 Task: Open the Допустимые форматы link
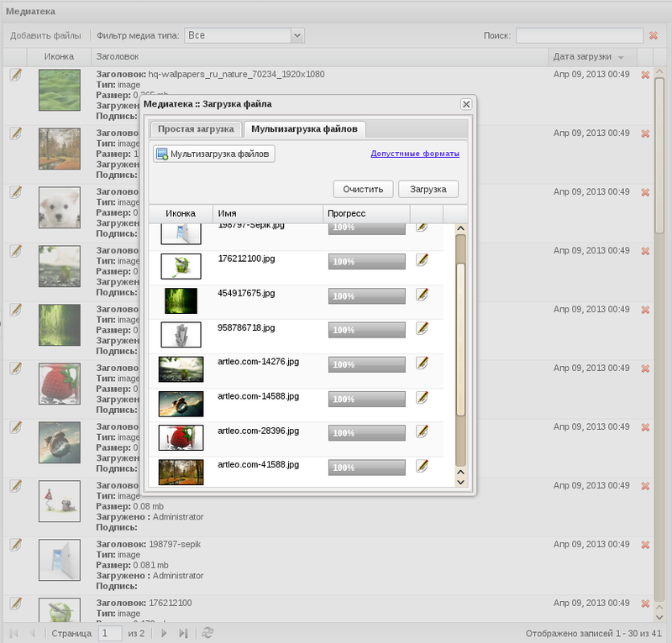(416, 154)
